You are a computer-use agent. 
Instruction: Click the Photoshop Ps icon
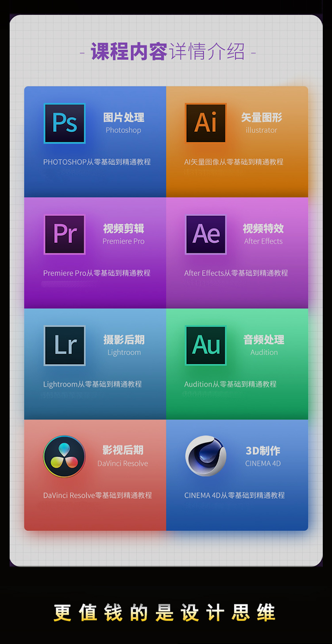65,123
